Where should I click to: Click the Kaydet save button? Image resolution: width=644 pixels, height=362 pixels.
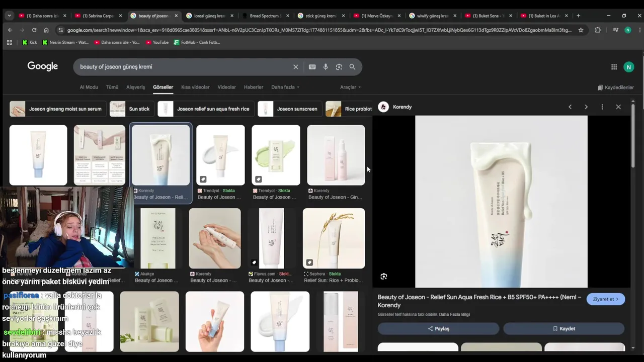pos(563,329)
